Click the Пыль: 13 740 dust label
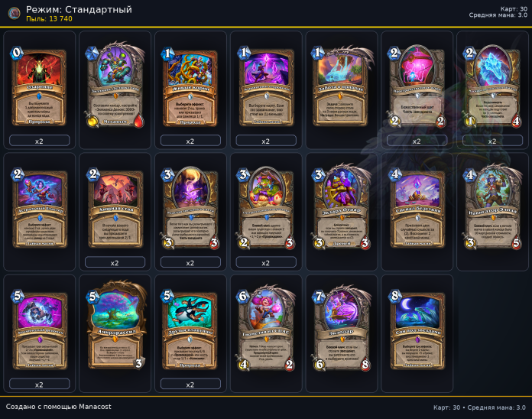The height and width of the screenshot is (419, 532). tap(49, 19)
